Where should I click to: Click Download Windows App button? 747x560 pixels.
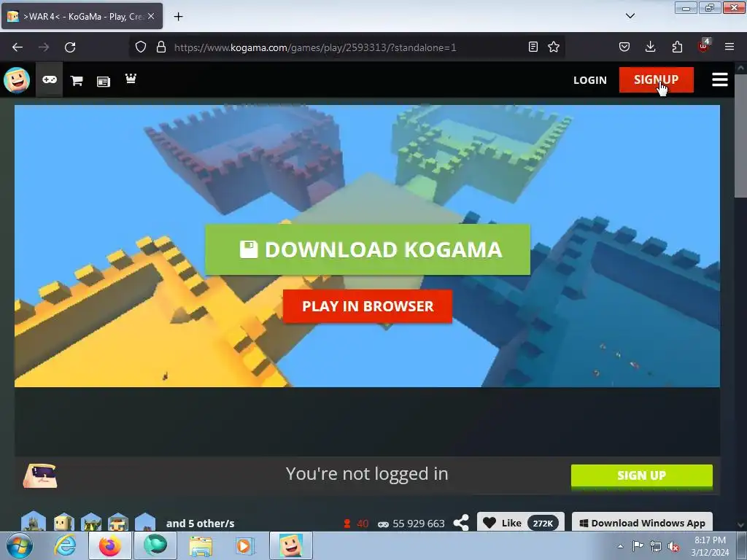pyautogui.click(x=642, y=523)
